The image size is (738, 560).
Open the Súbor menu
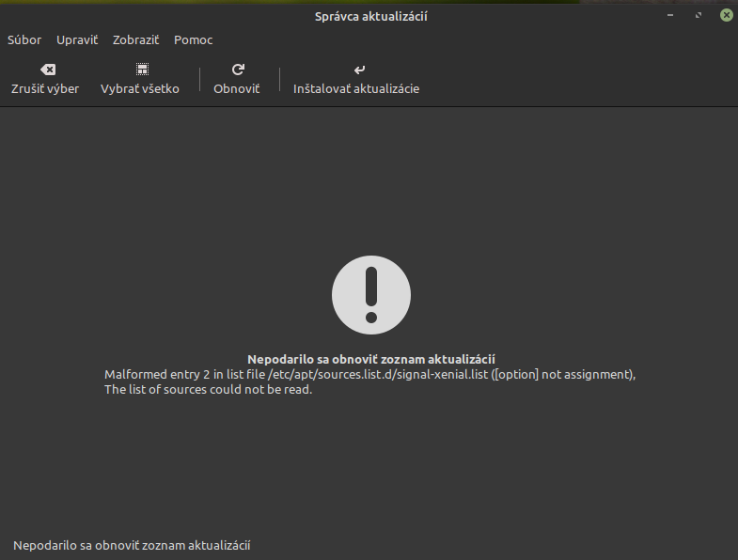click(x=24, y=40)
